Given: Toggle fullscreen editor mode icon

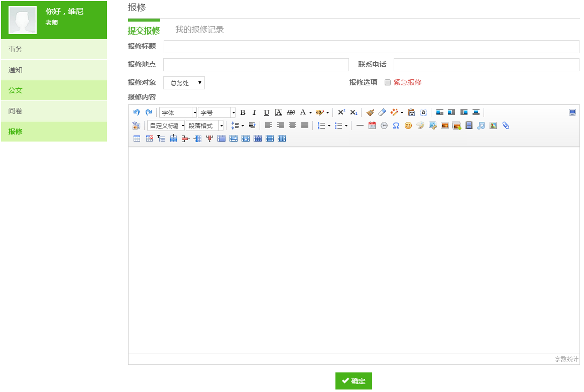Looking at the screenshot, I should point(572,112).
